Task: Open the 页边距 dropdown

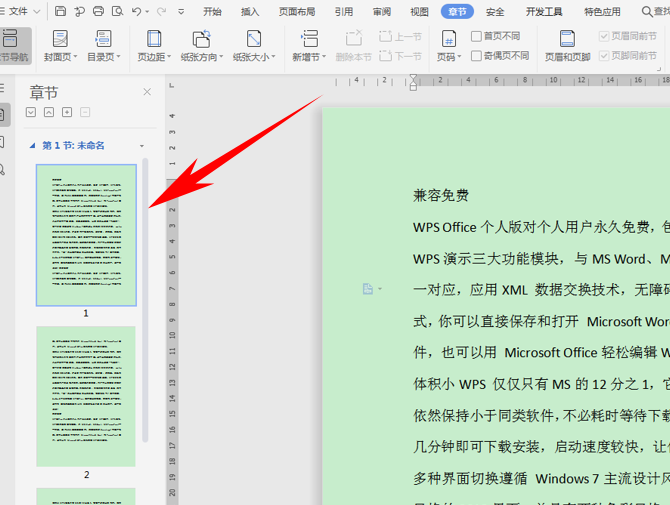Action: pyautogui.click(x=154, y=46)
